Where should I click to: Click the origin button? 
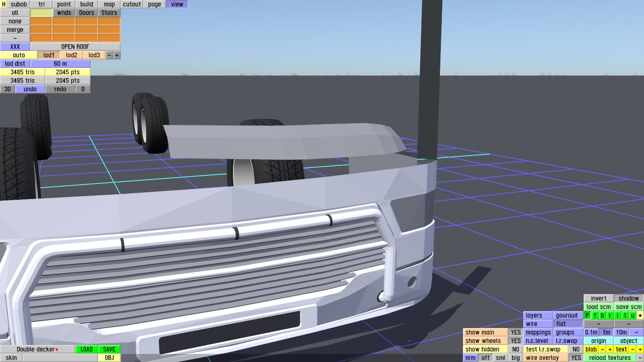coord(599,341)
